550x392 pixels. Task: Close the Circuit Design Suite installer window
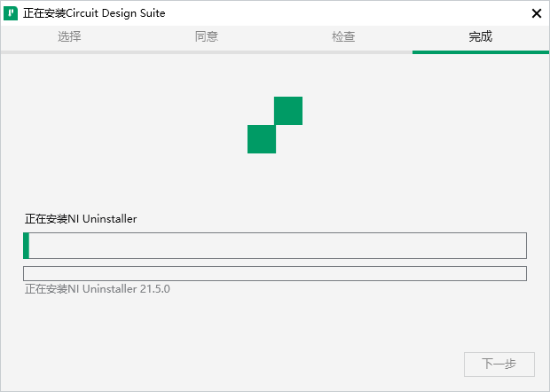537,13
